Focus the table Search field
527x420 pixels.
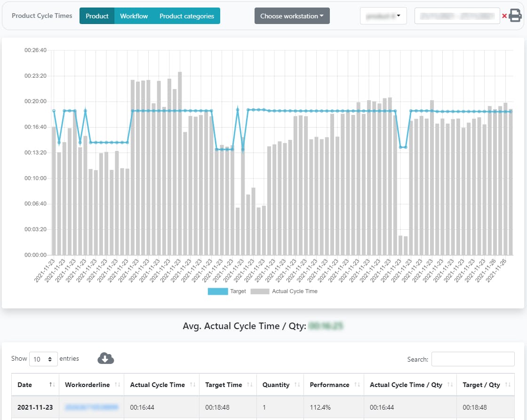(473, 359)
